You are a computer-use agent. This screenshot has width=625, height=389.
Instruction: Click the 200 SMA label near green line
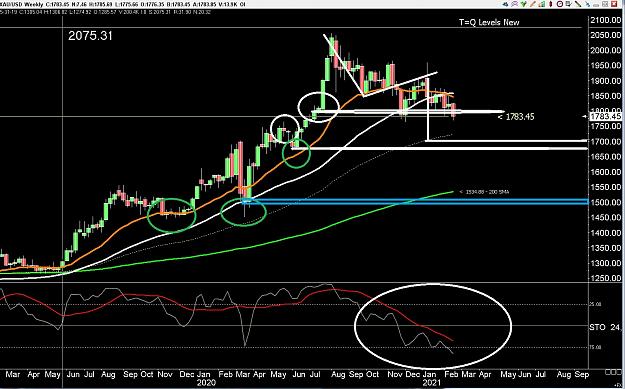pos(484,192)
